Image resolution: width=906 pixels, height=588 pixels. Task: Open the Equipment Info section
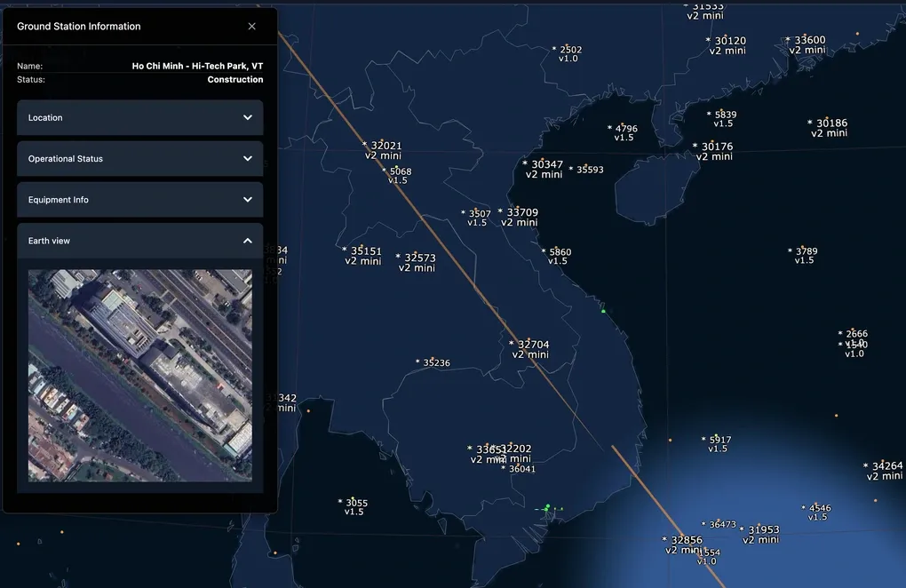(x=139, y=200)
